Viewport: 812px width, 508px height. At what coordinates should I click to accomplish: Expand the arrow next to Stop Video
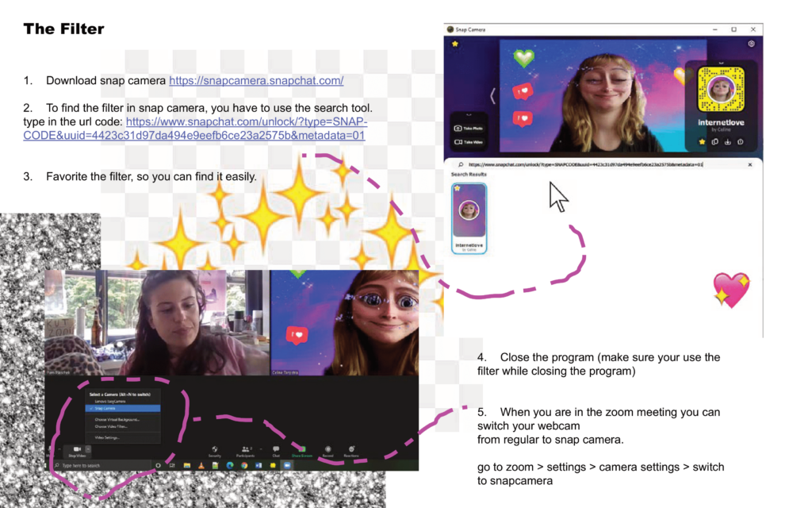[x=88, y=449]
